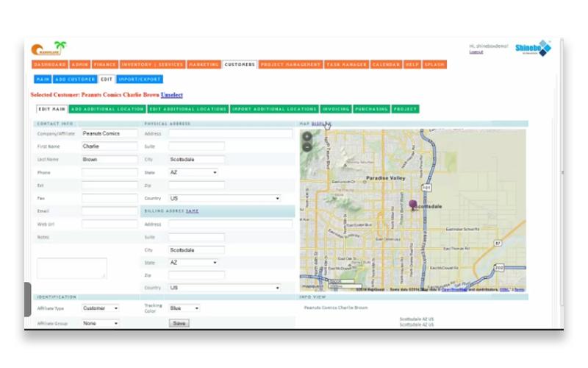Click the map Display link

coord(321,124)
